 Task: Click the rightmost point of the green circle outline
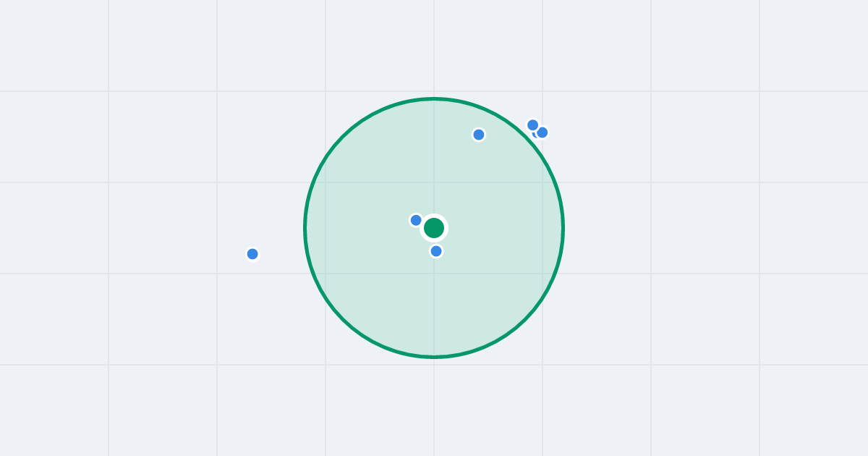[563, 228]
